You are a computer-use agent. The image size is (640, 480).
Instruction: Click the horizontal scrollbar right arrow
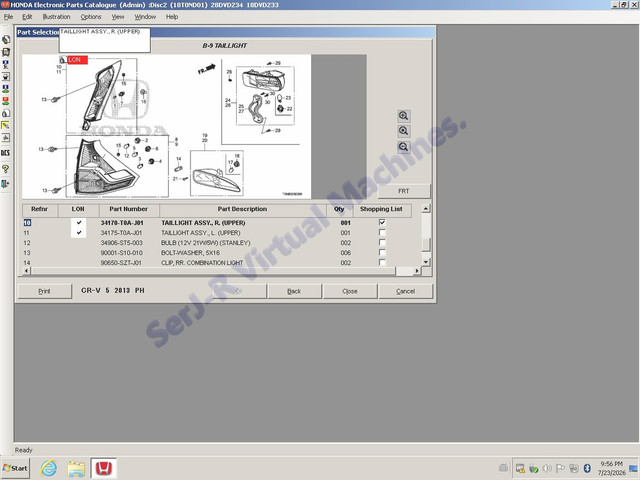(417, 271)
